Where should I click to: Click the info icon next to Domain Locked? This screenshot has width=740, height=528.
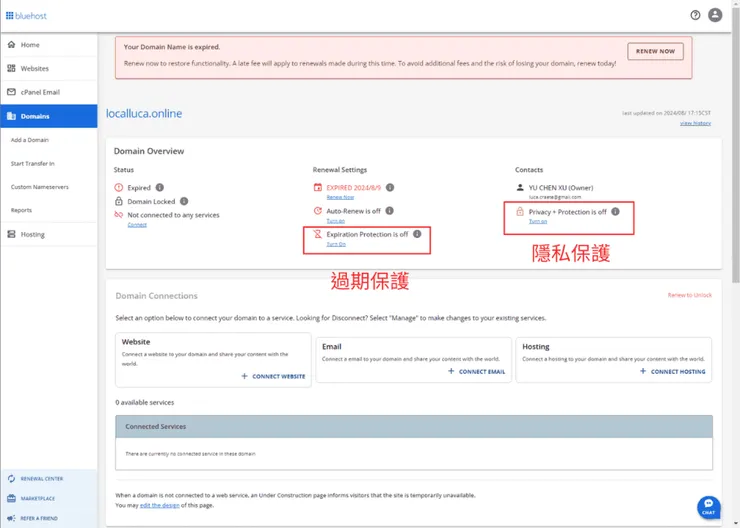click(x=184, y=201)
